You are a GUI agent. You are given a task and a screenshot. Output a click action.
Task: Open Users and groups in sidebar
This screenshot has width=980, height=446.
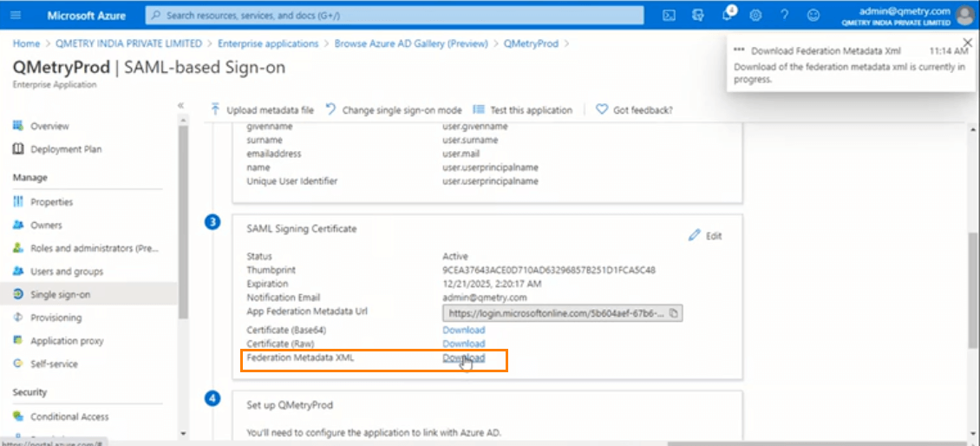pyautogui.click(x=66, y=272)
